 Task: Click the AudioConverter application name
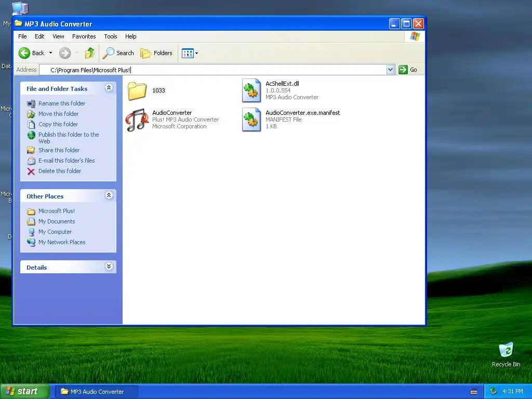(172, 113)
